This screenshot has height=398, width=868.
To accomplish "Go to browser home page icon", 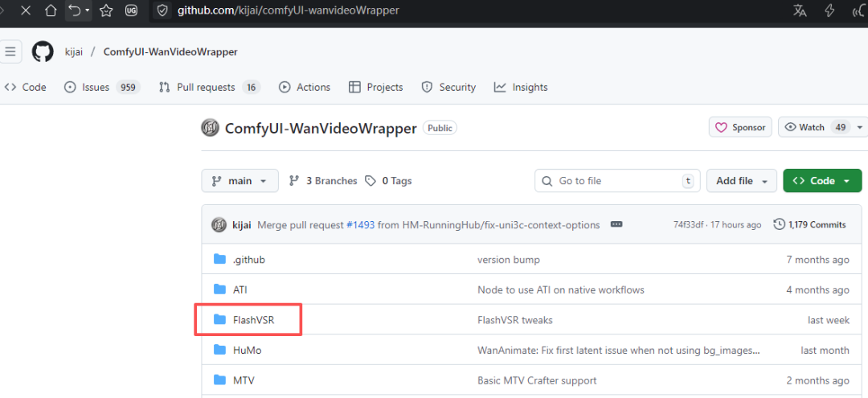I will click(51, 10).
